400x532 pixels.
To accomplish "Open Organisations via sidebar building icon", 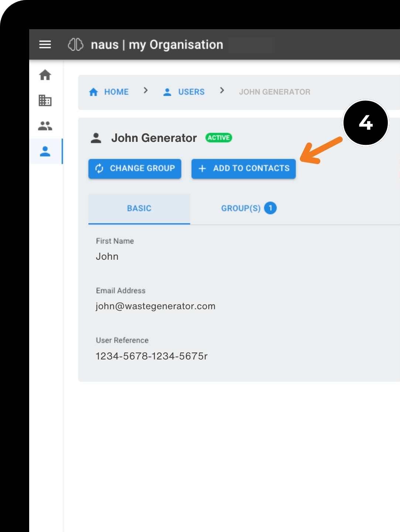I will (x=45, y=100).
